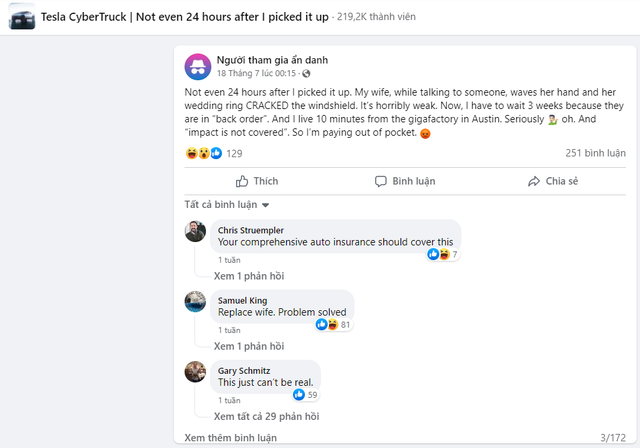Expand the Tất cả bình luận dropdown
This screenshot has height=448, width=640.
coord(227,205)
